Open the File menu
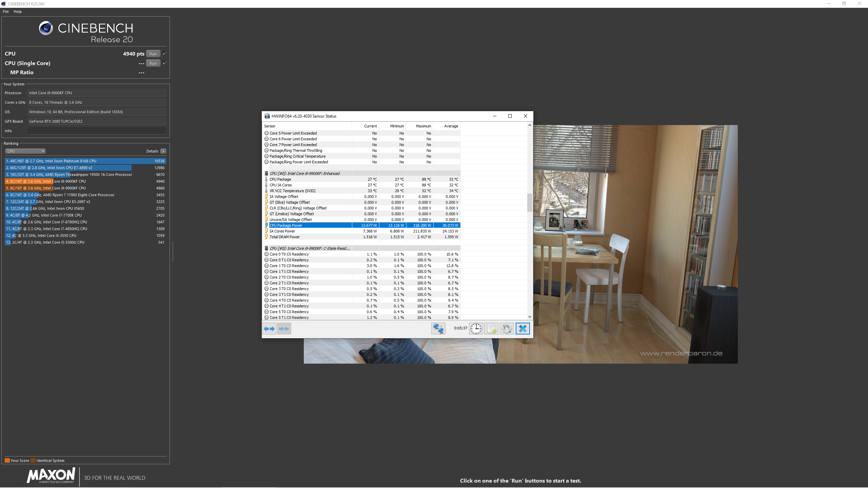 coord(6,12)
